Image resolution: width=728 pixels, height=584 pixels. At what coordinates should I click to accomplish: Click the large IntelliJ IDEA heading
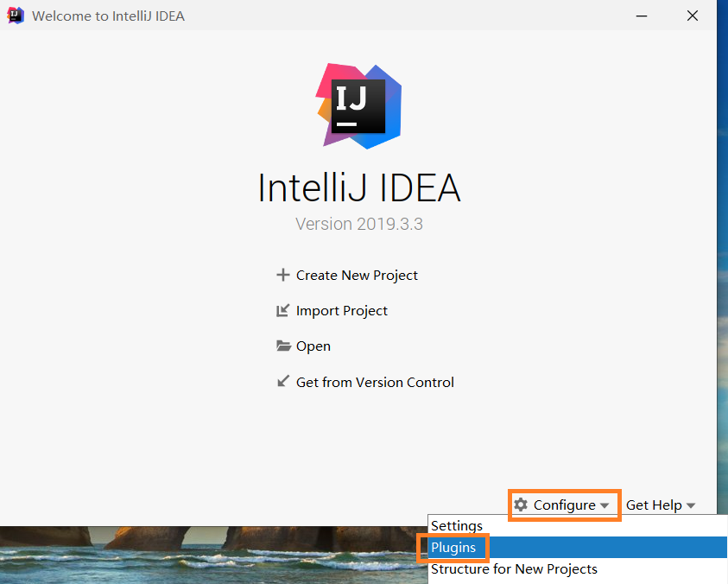(359, 187)
